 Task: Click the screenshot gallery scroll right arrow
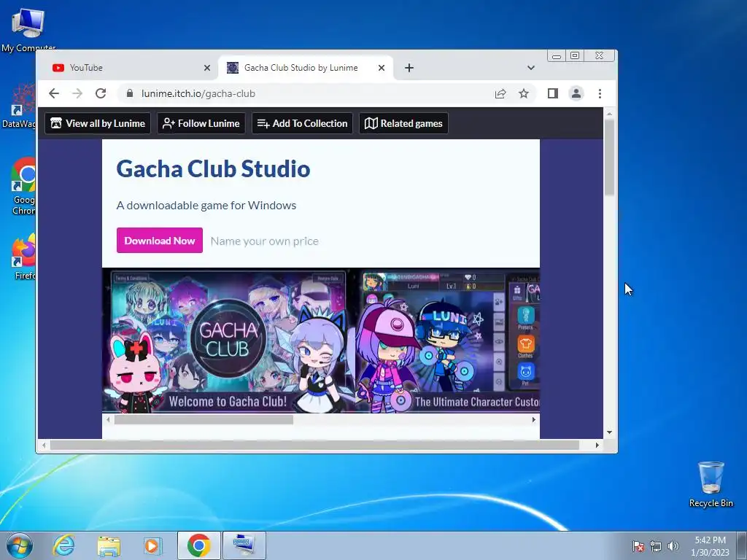click(533, 419)
